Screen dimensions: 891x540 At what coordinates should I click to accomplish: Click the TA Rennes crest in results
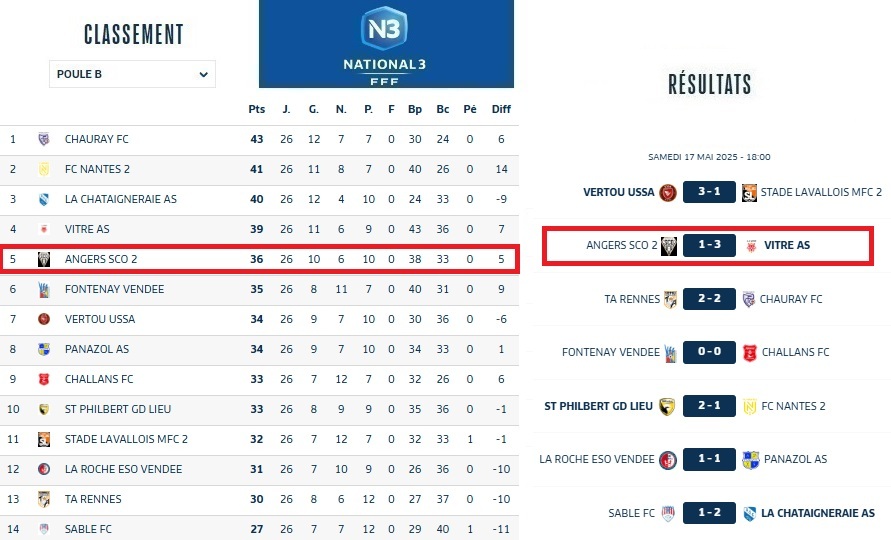click(670, 299)
